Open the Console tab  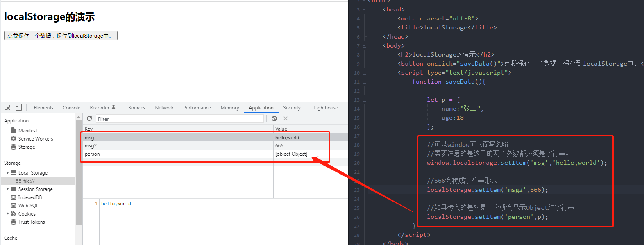(72, 108)
